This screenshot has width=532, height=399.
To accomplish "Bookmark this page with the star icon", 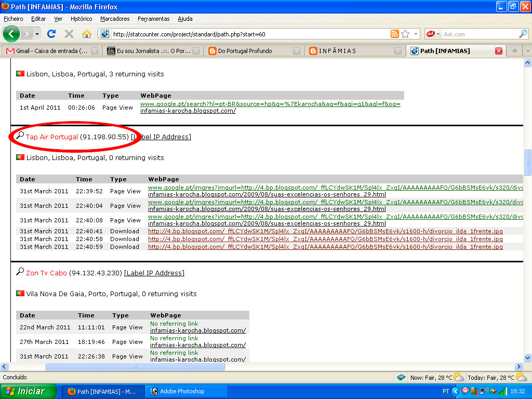I will (405, 34).
